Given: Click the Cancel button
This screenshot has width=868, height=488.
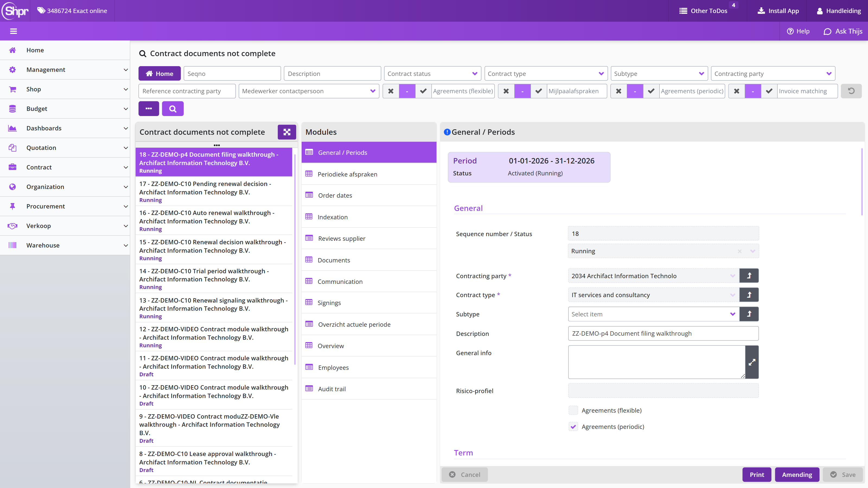Looking at the screenshot, I should tap(465, 474).
